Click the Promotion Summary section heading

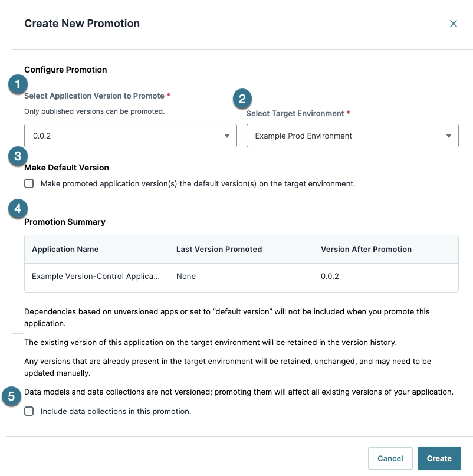(64, 222)
